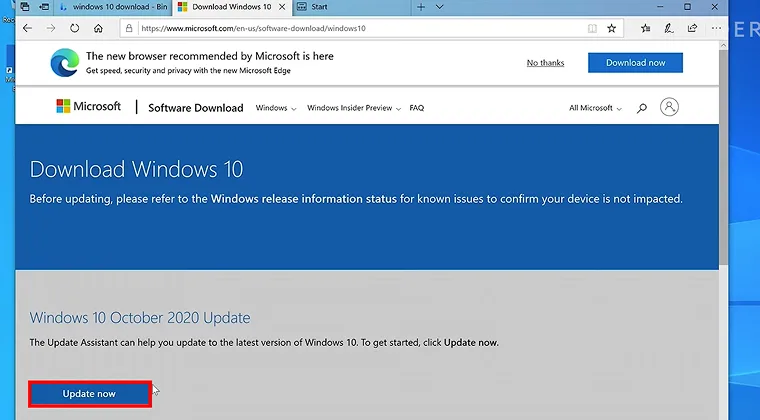
Task: Expand the Windows menu
Action: pos(276,108)
